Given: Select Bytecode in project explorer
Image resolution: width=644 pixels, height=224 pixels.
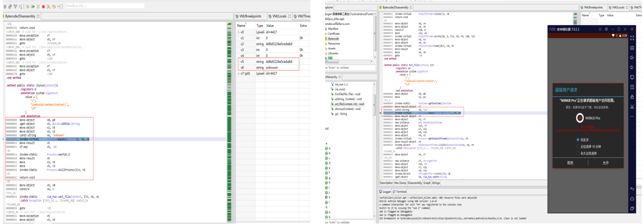Looking at the screenshot, I should 334,38.
